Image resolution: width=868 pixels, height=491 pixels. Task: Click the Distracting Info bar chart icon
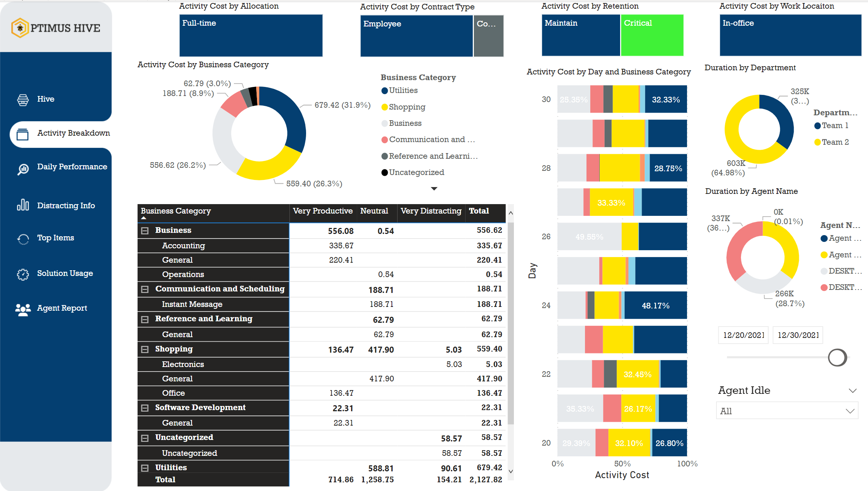pos(23,205)
